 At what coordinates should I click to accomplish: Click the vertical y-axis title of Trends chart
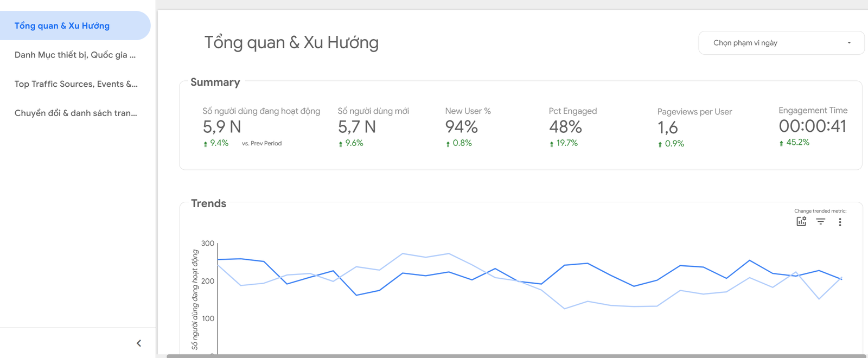195,299
